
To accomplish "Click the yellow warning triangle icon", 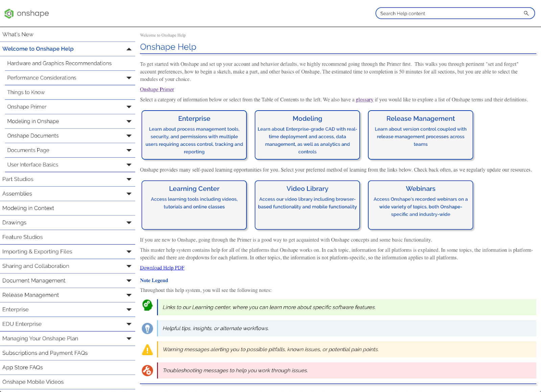I will (147, 349).
